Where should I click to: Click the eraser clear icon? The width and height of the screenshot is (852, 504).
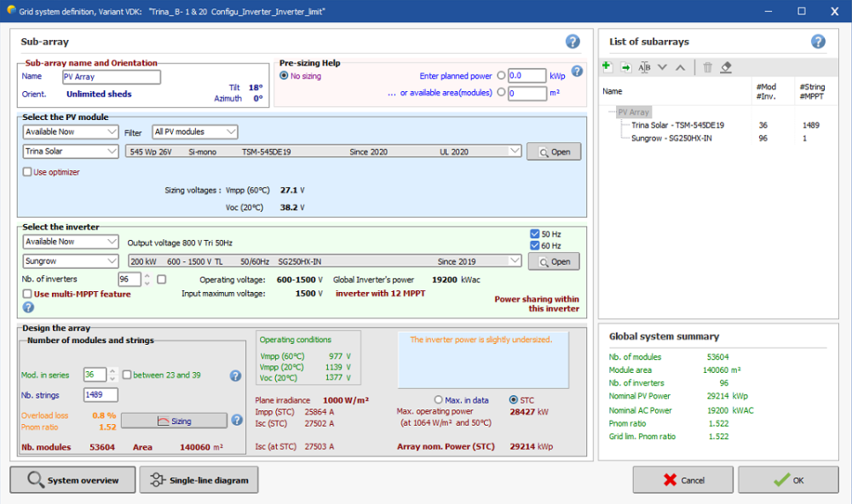coord(726,67)
